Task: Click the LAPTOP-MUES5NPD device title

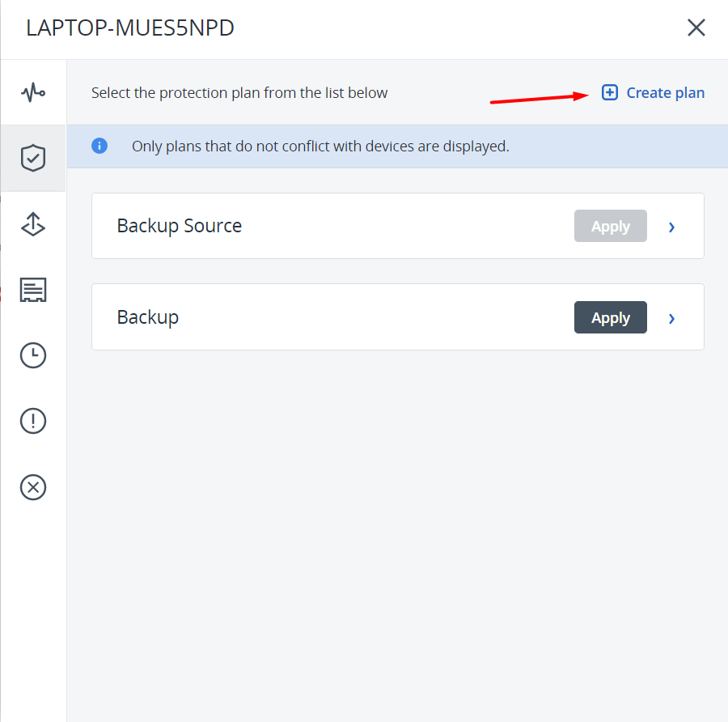Action: pos(130,28)
